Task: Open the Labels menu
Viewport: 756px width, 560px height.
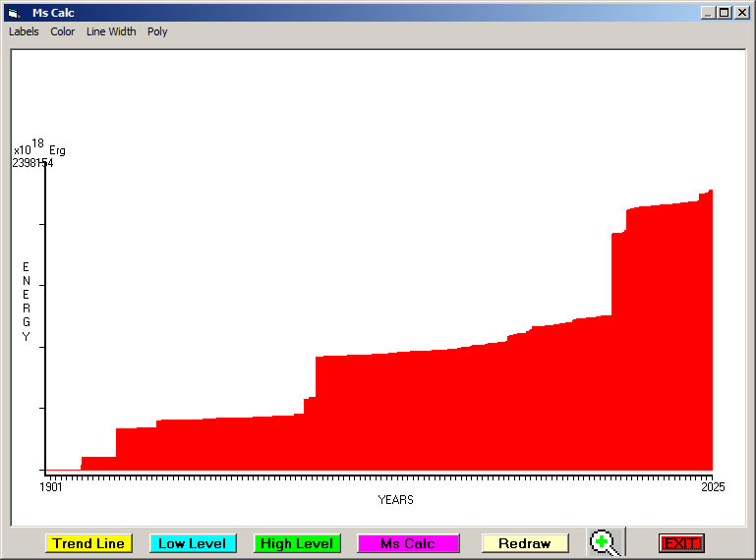Action: pos(24,31)
